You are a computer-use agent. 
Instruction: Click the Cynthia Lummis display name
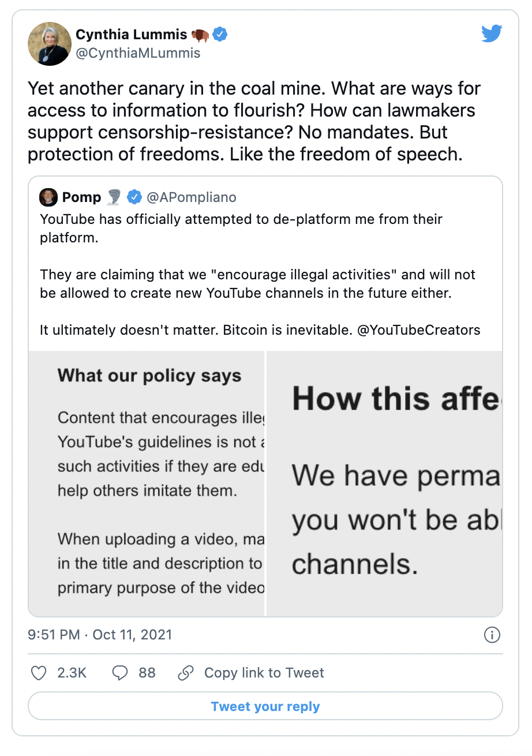coord(132,35)
